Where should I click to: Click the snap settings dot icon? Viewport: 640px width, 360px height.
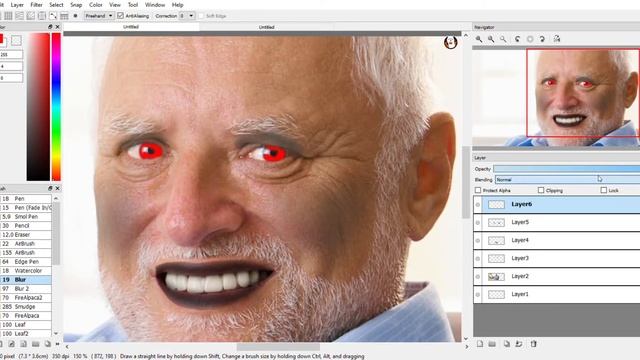(76, 16)
